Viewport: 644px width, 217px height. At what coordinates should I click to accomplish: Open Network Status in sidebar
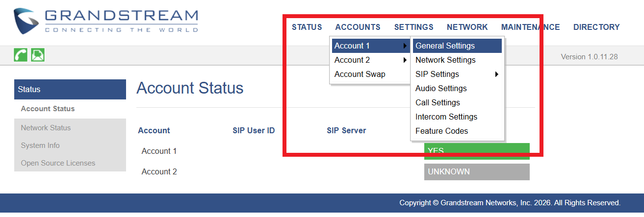[x=70, y=127]
